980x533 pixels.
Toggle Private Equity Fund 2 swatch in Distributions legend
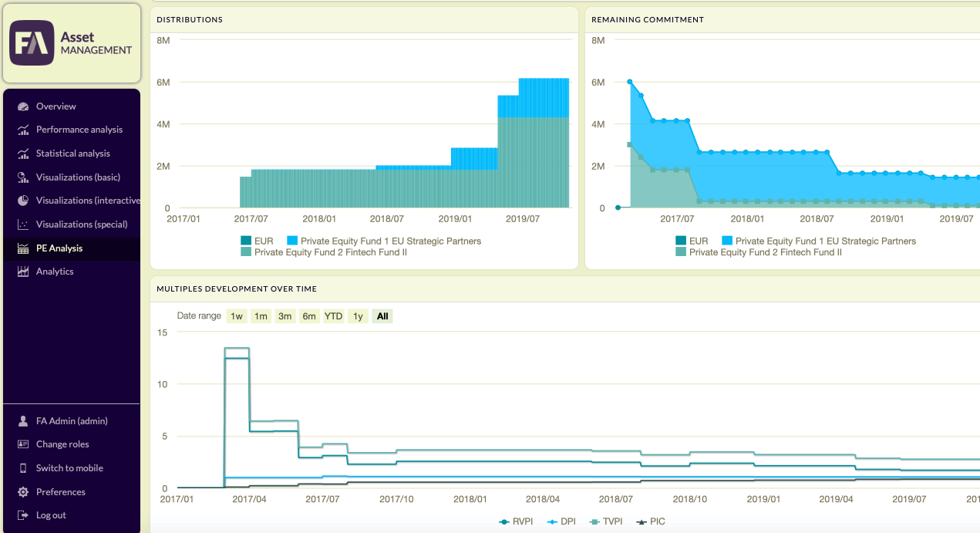click(246, 252)
